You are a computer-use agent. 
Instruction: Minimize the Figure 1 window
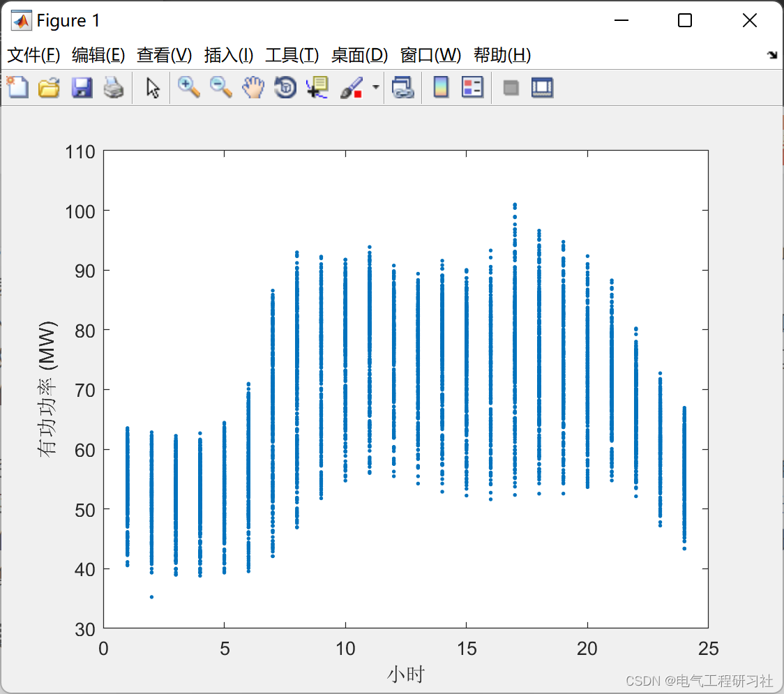coord(621,20)
